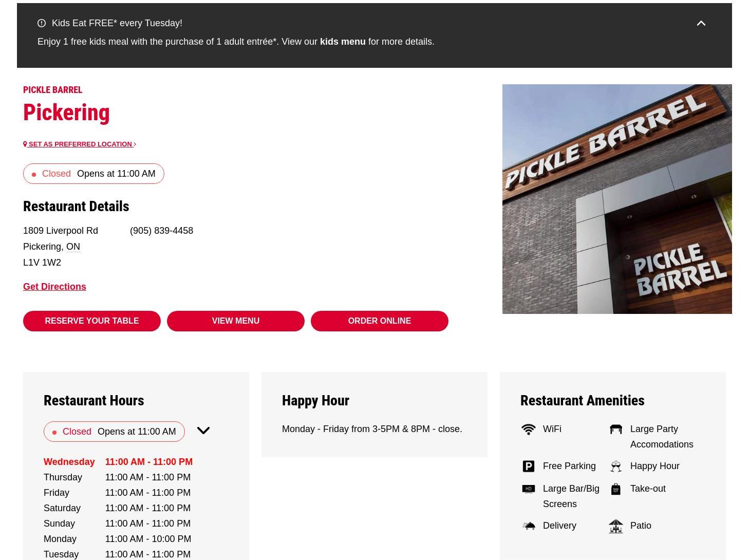749x560 pixels.
Task: Click the Pickle Barrel storefront photo
Action: [x=617, y=199]
